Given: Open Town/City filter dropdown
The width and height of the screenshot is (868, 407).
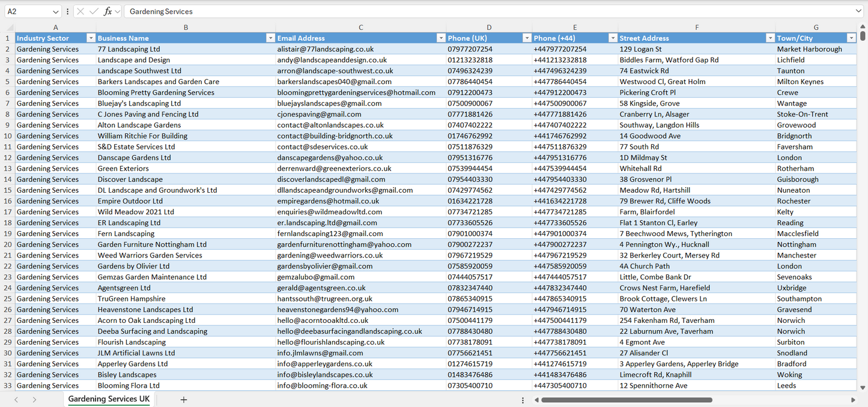Looking at the screenshot, I should (851, 38).
